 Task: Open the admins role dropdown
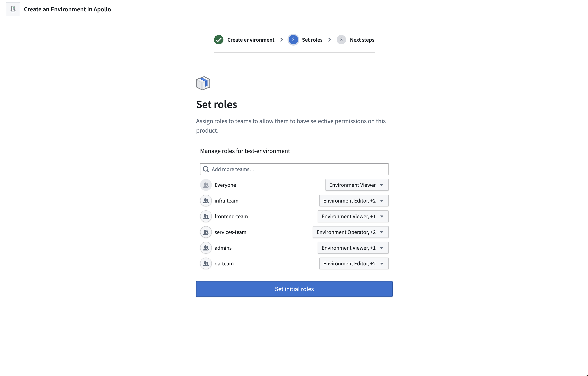click(353, 248)
